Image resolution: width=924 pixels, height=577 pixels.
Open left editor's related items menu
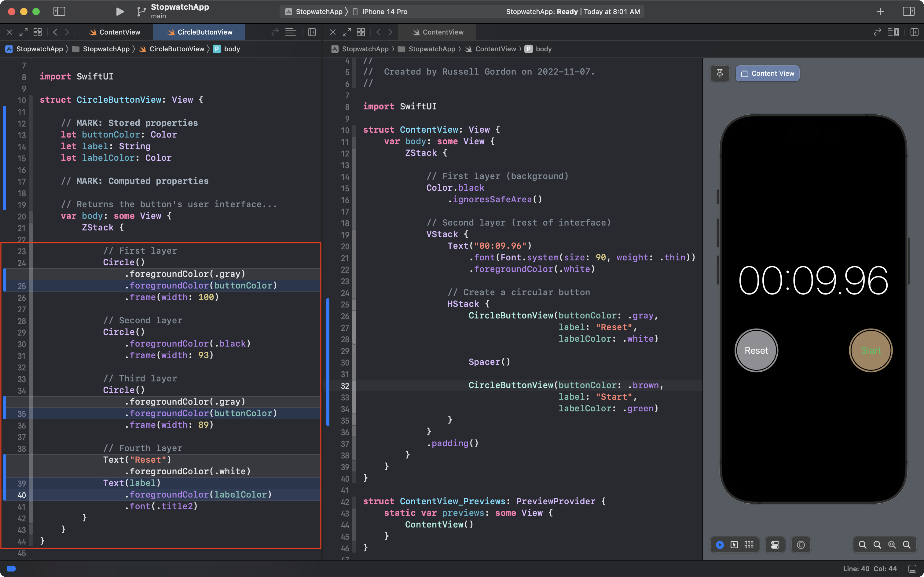click(37, 32)
